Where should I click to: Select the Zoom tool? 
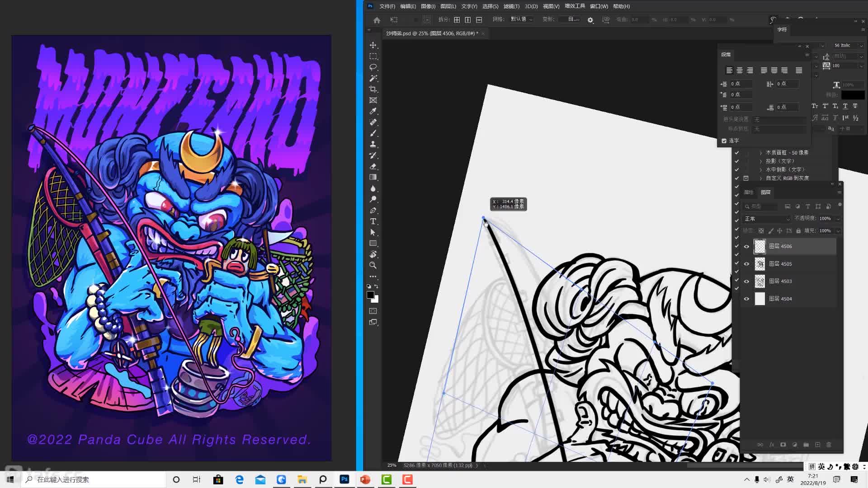[373, 265]
